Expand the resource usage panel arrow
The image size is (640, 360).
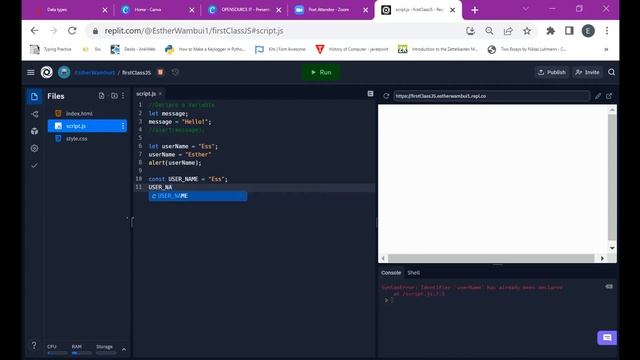point(124,349)
